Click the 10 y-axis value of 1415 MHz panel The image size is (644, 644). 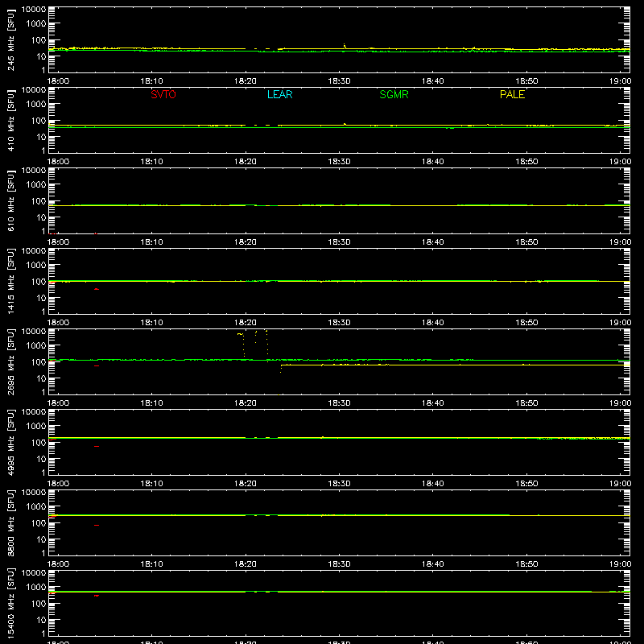(x=42, y=298)
